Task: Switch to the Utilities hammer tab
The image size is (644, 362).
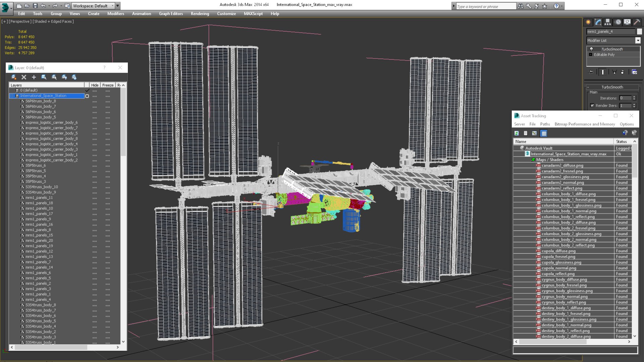Action: (637, 22)
